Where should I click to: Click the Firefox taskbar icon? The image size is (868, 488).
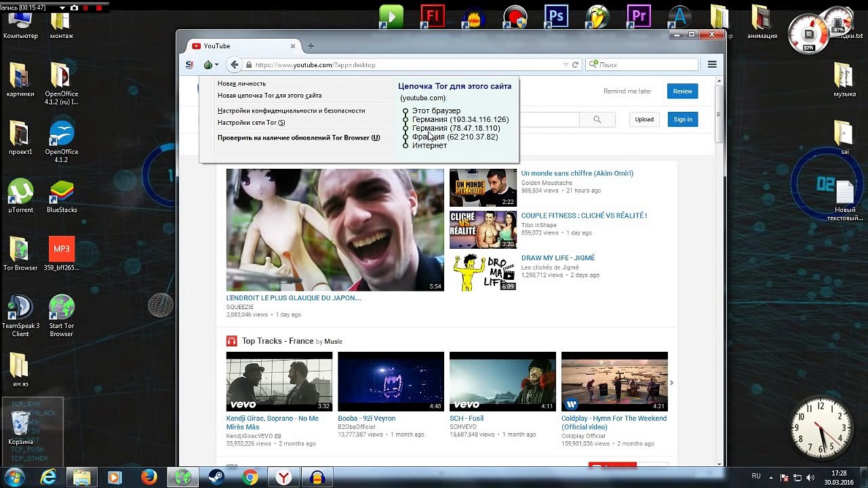click(x=149, y=477)
